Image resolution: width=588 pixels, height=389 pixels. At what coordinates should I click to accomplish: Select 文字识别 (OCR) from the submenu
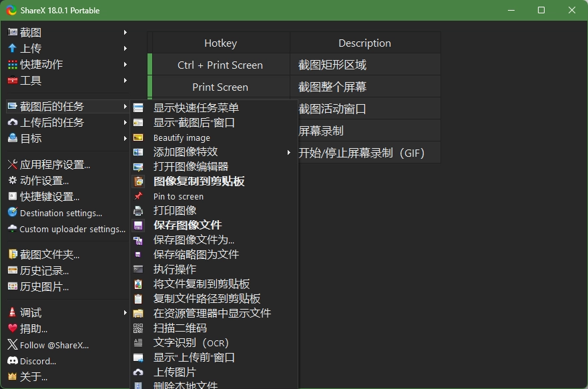(x=191, y=343)
